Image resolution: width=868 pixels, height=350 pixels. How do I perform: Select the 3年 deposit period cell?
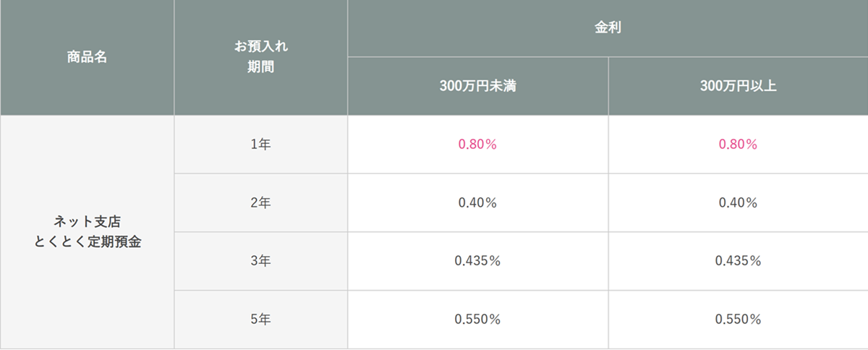click(260, 261)
